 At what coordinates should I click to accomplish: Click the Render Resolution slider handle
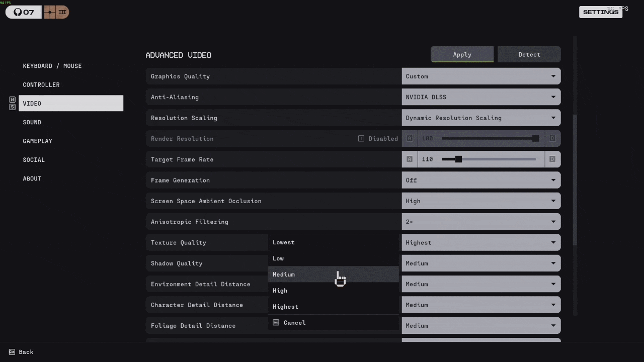tap(535, 138)
